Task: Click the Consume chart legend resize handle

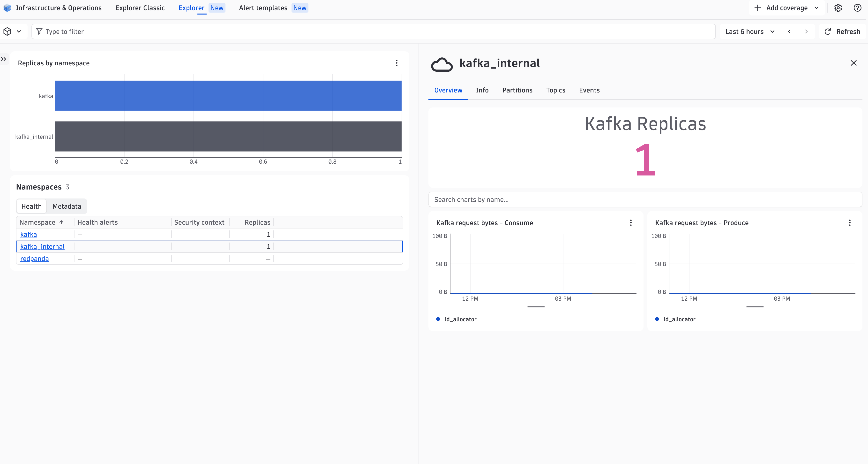Action: (x=536, y=307)
